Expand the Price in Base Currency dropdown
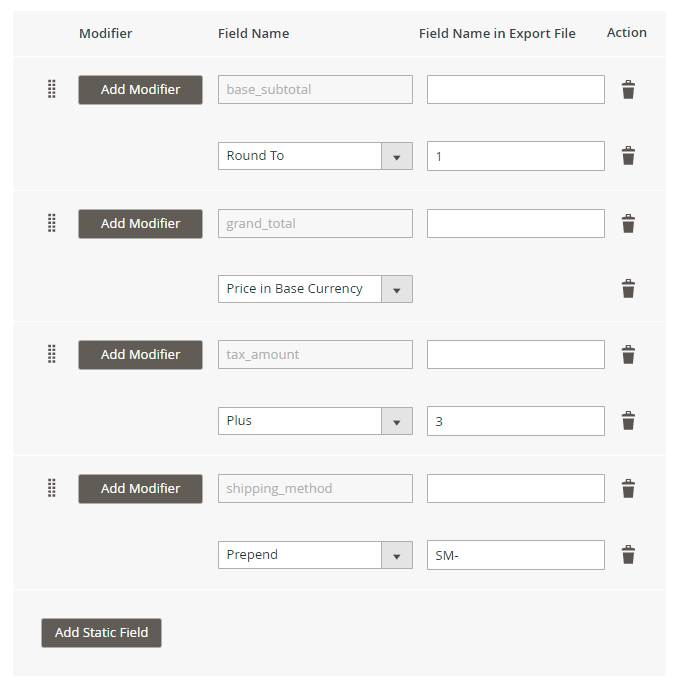684x682 pixels. 396,289
